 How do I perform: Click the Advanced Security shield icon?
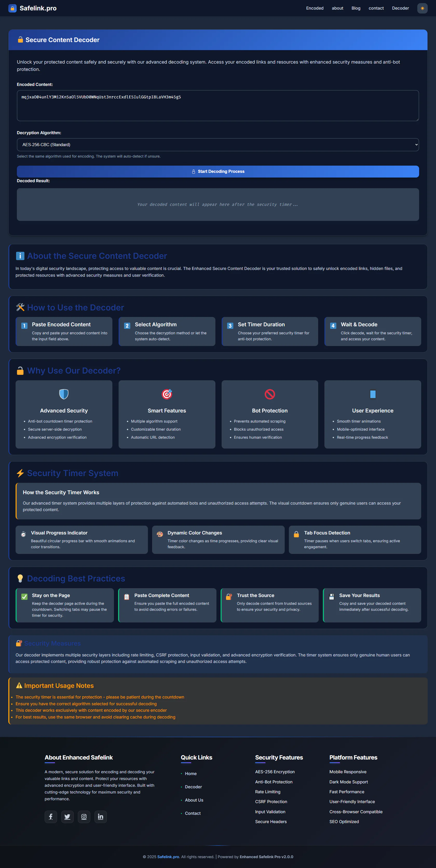[x=64, y=394]
